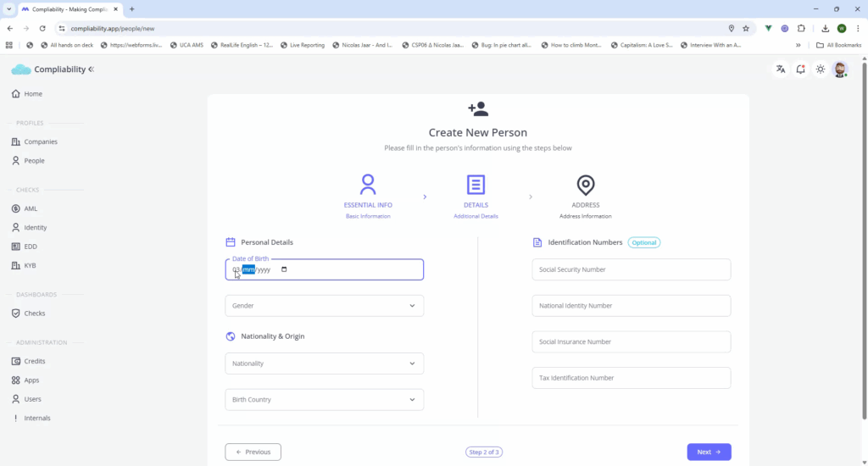Viewport: 868px width, 466px height.
Task: Select the Details step icon
Action: tap(476, 185)
